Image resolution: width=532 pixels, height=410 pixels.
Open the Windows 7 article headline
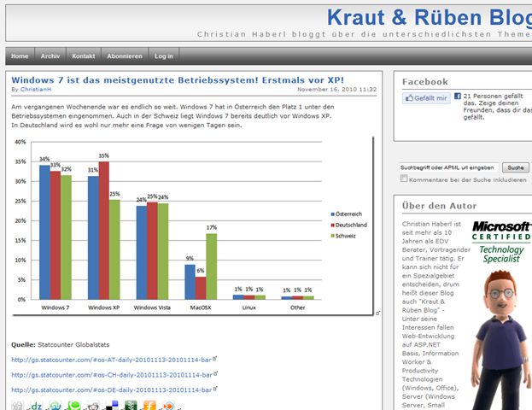178,80
